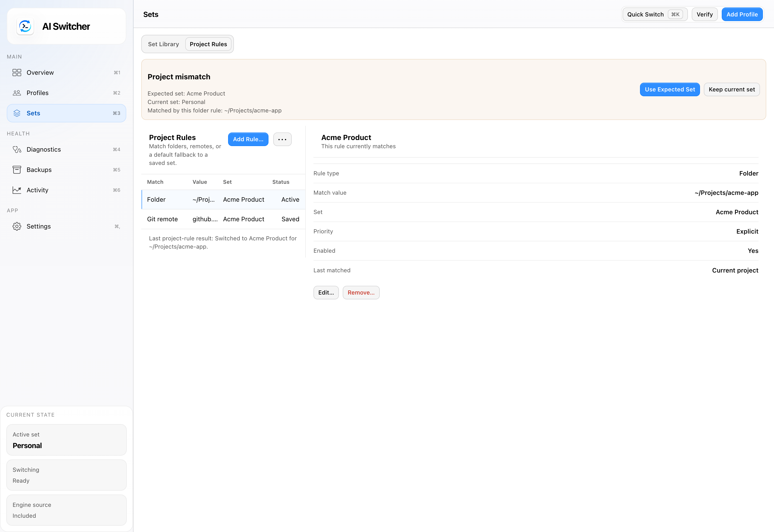The image size is (774, 532).
Task: Select Diagnostics in the sidebar
Action: click(x=66, y=150)
